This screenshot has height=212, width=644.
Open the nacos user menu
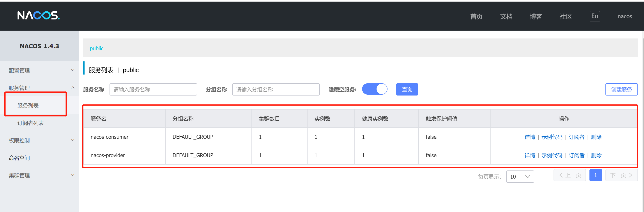625,16
